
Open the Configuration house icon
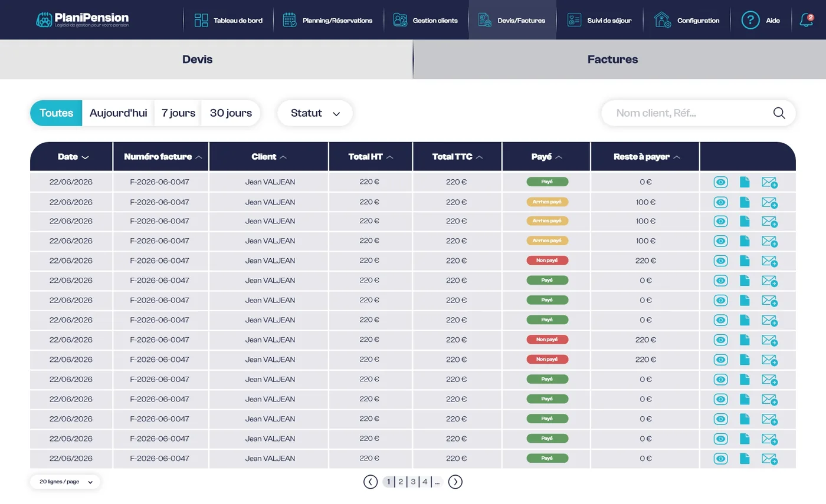pyautogui.click(x=663, y=20)
